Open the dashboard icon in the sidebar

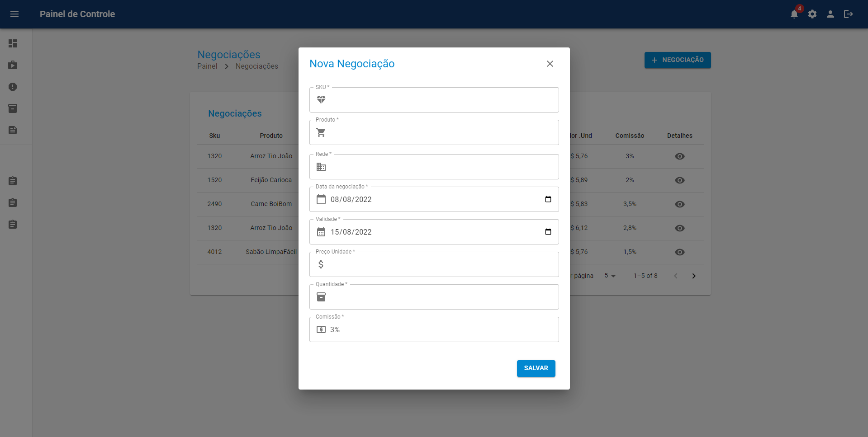(13, 43)
